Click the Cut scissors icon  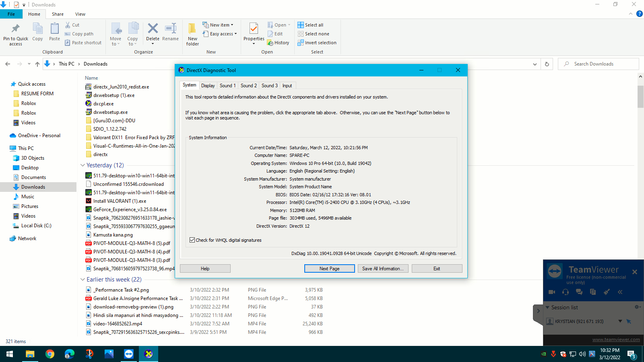click(x=68, y=25)
